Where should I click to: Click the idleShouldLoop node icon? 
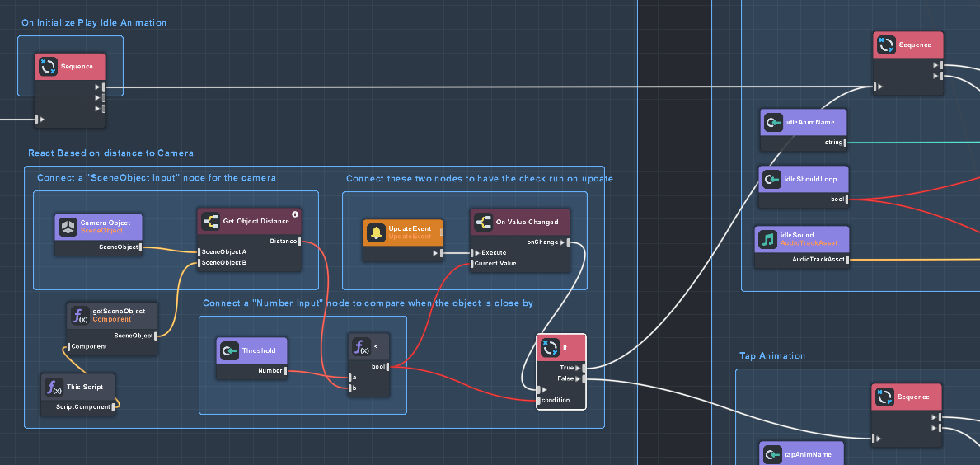[771, 180]
